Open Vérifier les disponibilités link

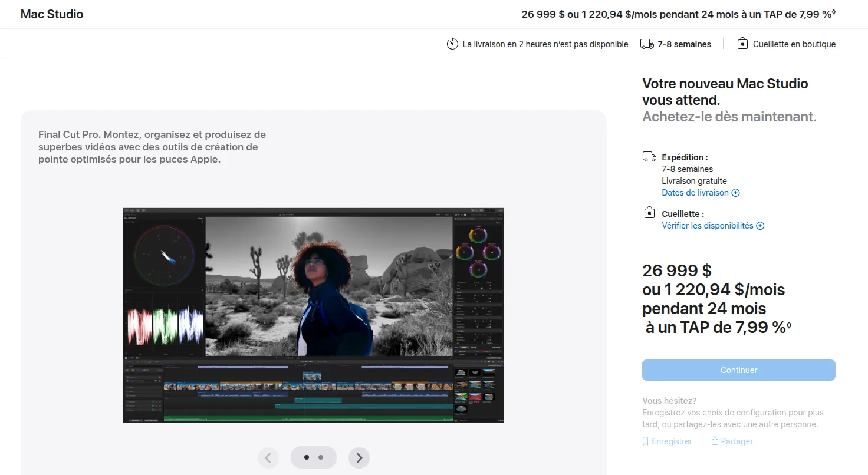click(x=713, y=226)
